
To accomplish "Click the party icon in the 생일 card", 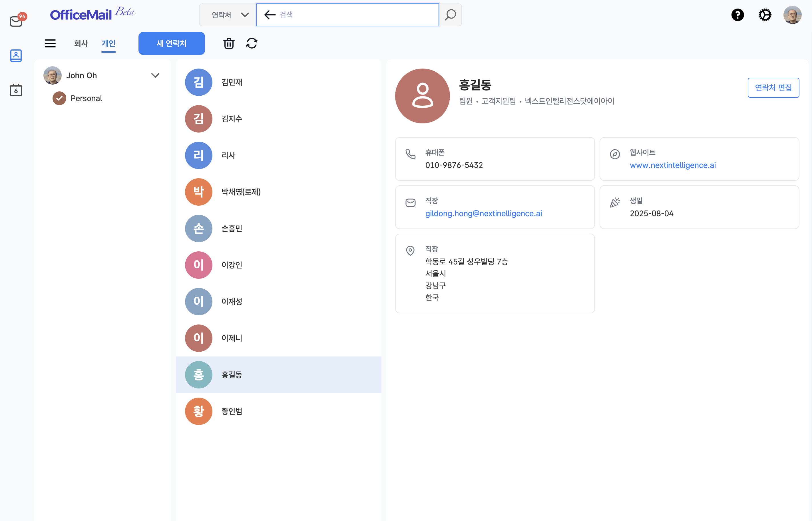I will pos(615,202).
